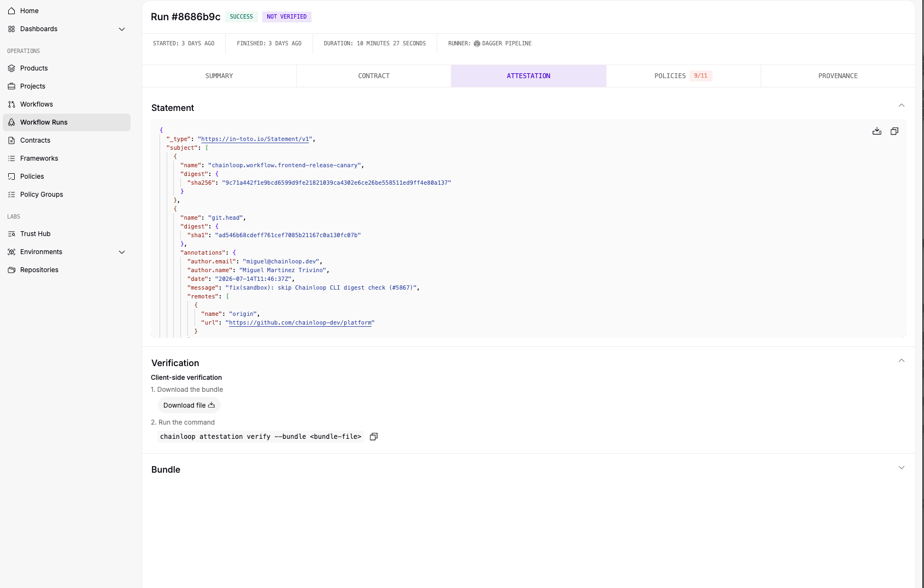
Task: Click the Dagger Pipeline runner label
Action: tap(503, 44)
